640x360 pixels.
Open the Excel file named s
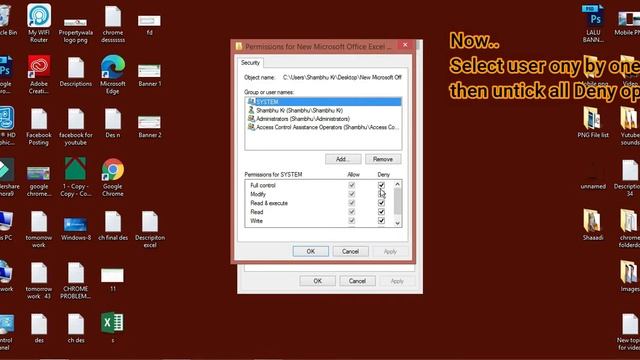point(113,327)
